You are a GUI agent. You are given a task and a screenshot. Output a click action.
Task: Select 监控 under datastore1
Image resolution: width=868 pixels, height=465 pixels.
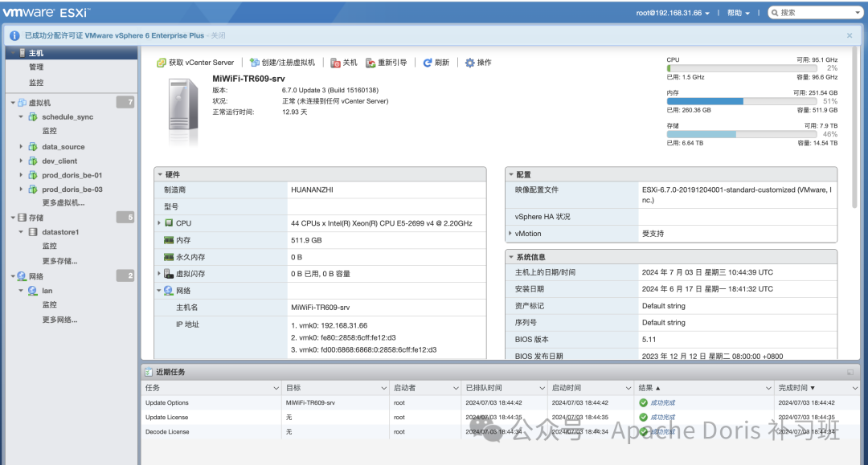click(x=50, y=246)
